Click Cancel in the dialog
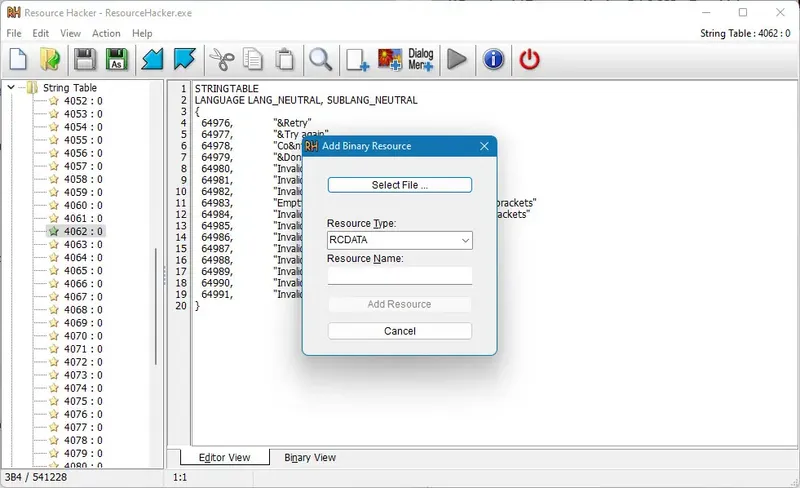 click(399, 331)
